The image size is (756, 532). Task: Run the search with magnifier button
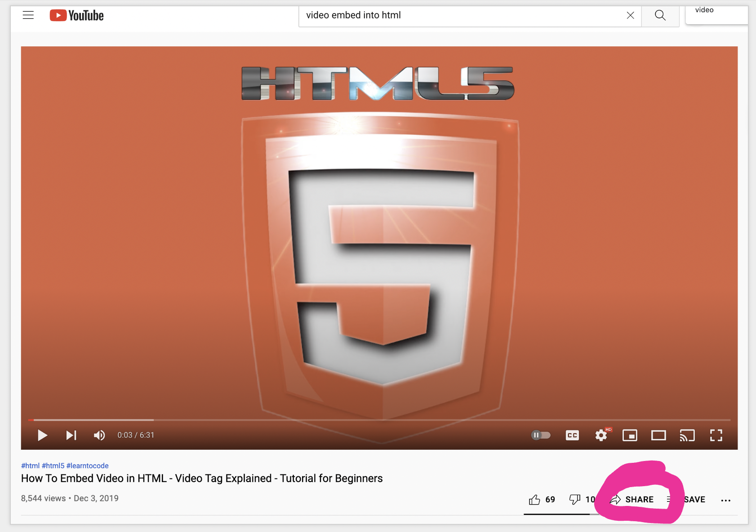pos(660,15)
